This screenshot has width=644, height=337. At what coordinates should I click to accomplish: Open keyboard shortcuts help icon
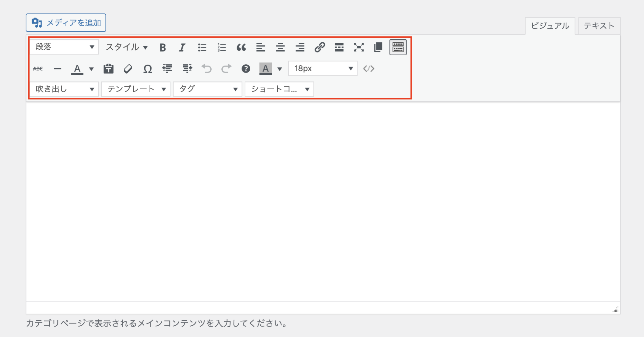[x=246, y=68]
